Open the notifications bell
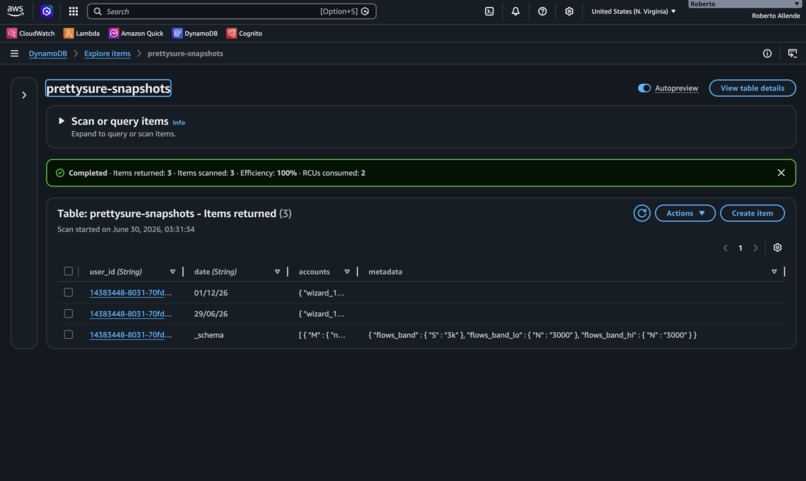The height and width of the screenshot is (481, 806). (x=516, y=11)
